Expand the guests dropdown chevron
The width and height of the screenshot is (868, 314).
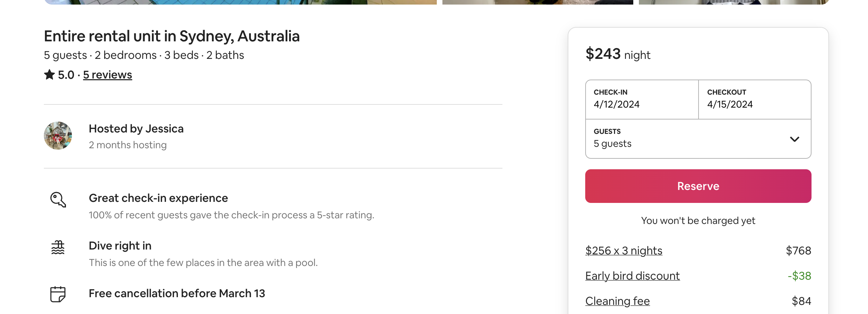pyautogui.click(x=794, y=139)
